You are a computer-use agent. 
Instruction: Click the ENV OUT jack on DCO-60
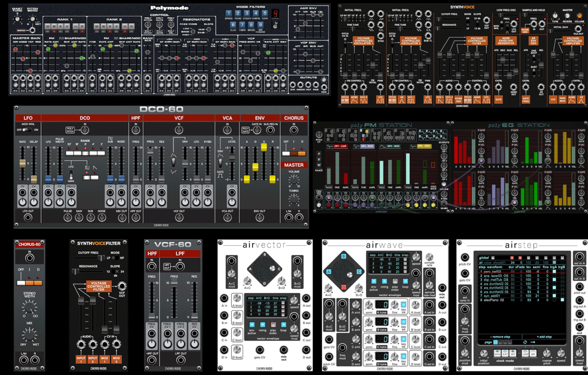click(260, 218)
